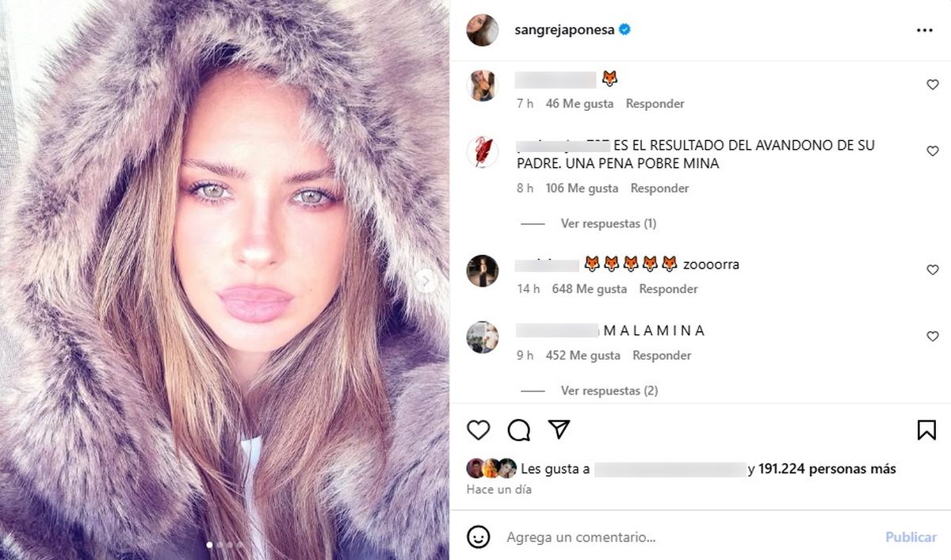Screen dimensions: 951x560
Task: Like the single fox emoji comment
Action: point(933,85)
